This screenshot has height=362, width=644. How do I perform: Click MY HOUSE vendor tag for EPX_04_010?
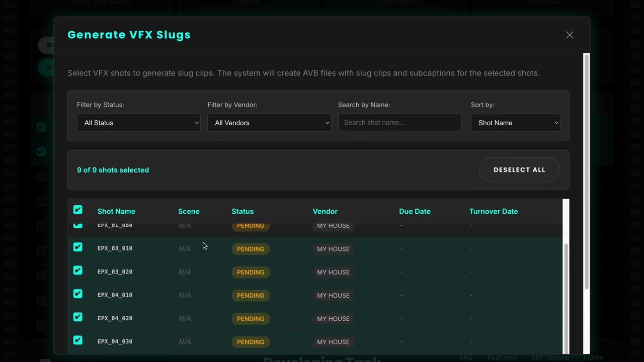(333, 295)
